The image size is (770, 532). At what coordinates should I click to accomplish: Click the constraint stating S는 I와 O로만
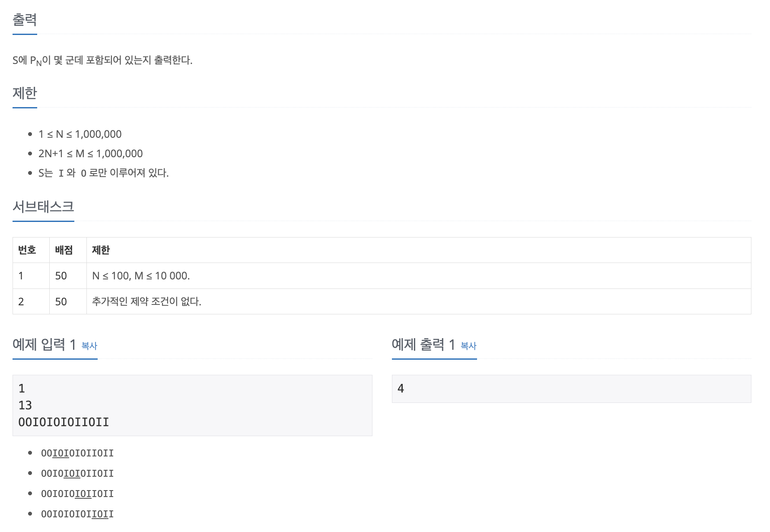103,173
